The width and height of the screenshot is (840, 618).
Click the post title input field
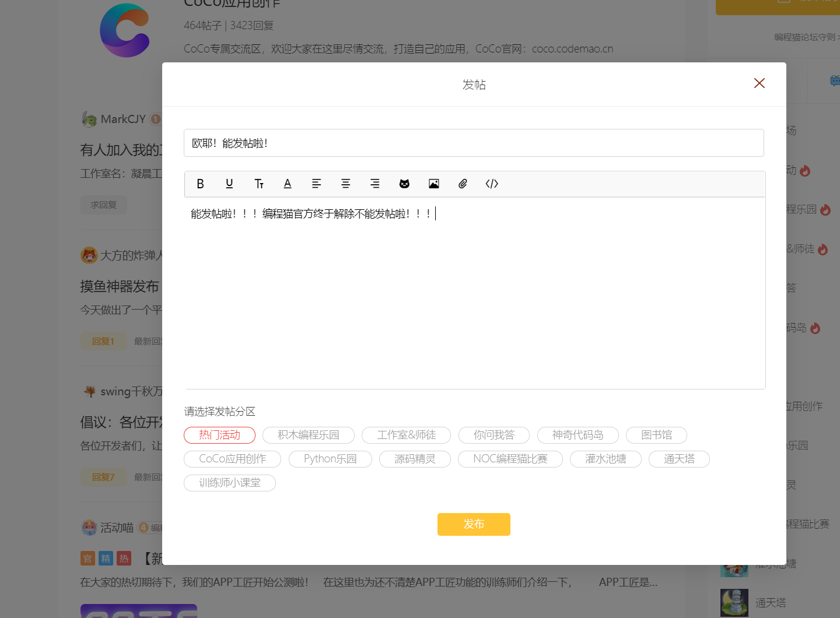474,143
